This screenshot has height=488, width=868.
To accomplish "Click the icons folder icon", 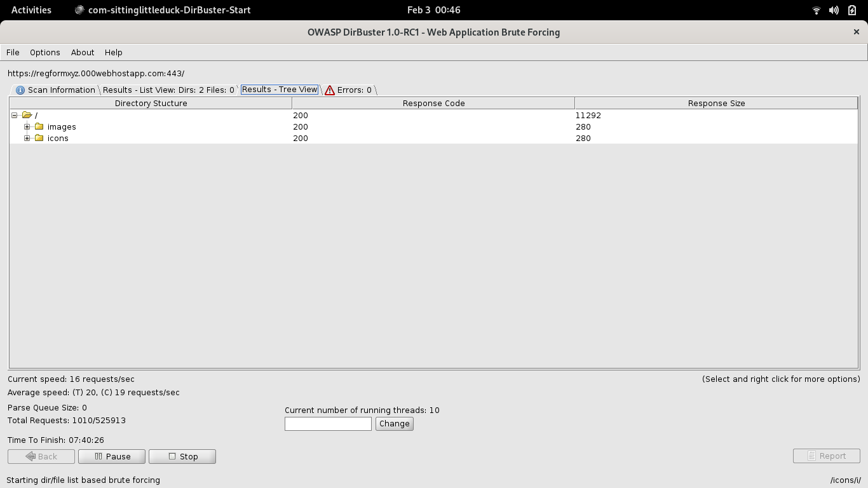I will (x=39, y=138).
